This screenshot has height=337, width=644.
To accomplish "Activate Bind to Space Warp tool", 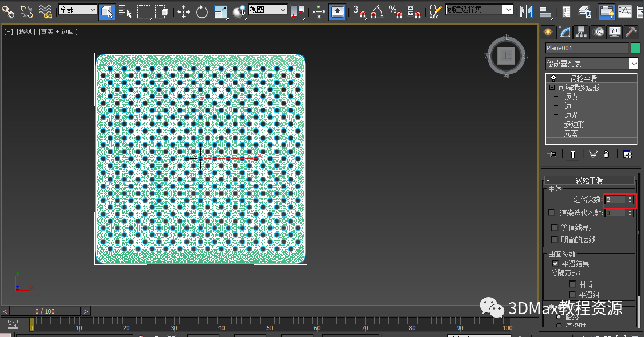I will [x=45, y=11].
